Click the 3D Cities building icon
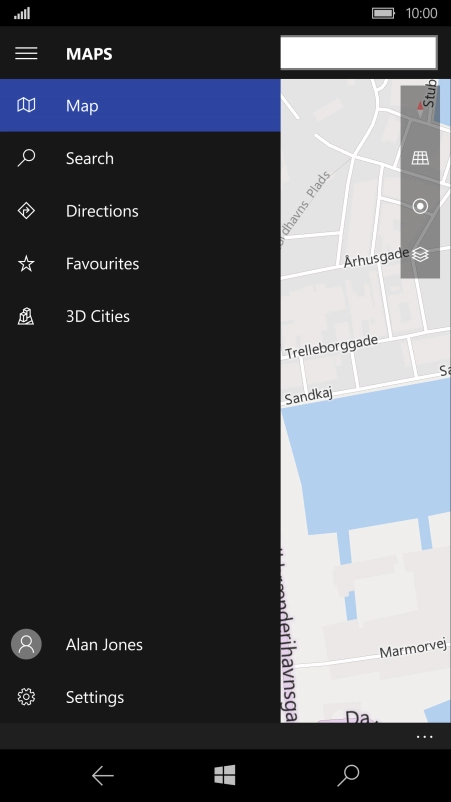The height and width of the screenshot is (802, 451). pos(26,316)
